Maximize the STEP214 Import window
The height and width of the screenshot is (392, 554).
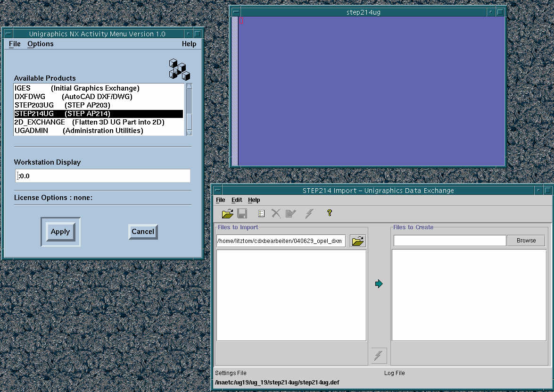pos(548,191)
